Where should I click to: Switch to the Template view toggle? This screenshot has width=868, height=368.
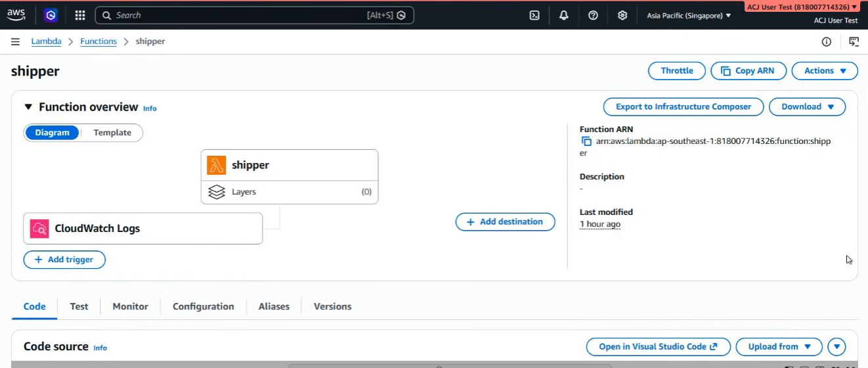[x=112, y=133]
